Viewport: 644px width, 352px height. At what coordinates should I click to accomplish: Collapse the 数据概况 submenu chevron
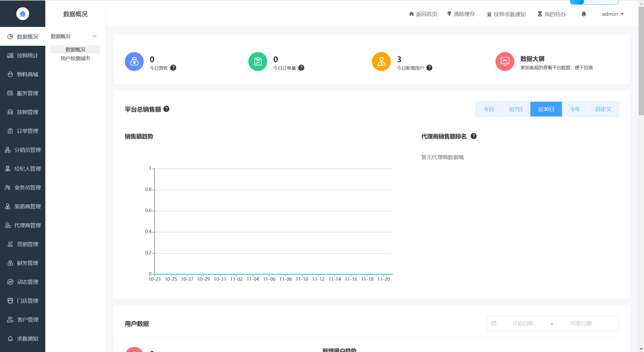point(95,36)
